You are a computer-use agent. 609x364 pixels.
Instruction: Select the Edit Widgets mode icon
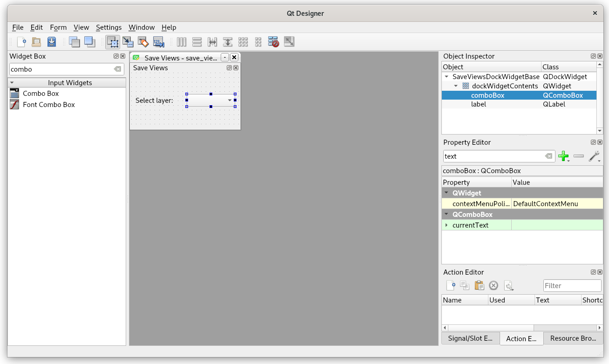coord(112,42)
